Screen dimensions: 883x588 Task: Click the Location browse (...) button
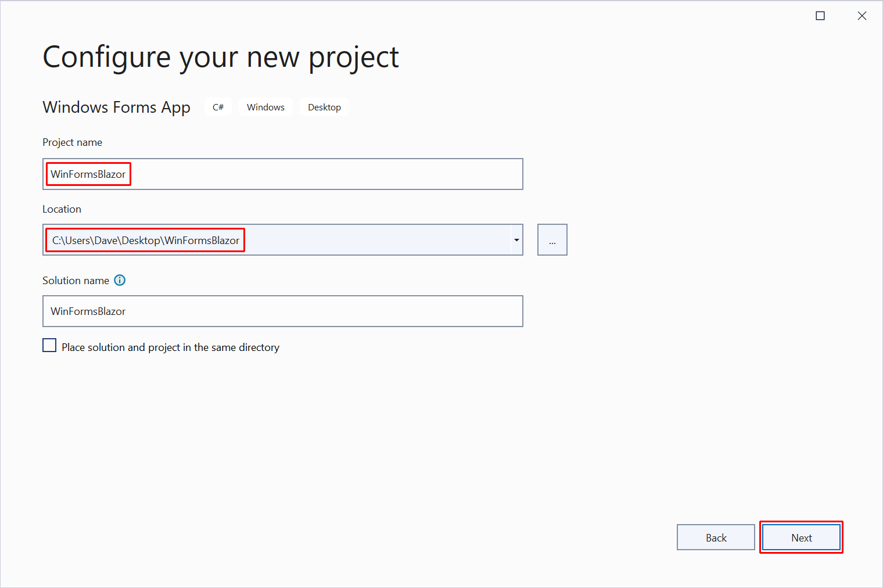point(552,239)
